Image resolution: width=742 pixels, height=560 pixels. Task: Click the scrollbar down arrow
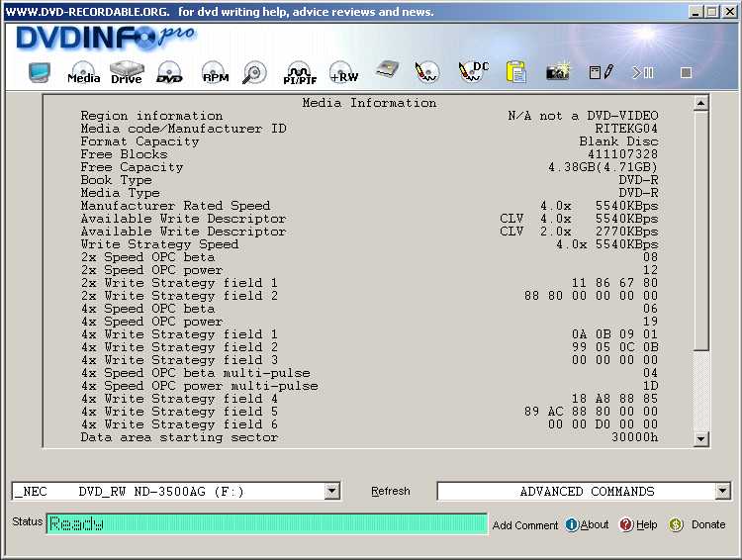click(x=700, y=439)
